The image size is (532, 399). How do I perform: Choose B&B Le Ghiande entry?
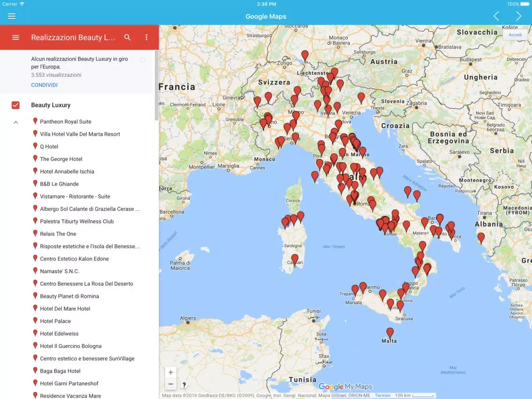point(59,184)
